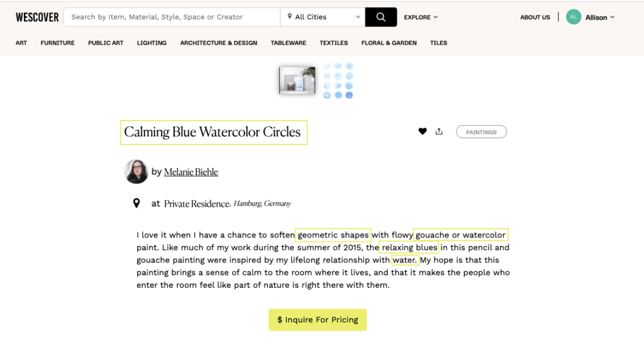Favorite the painting with the heart icon
The height and width of the screenshot is (360, 644).
tap(422, 131)
